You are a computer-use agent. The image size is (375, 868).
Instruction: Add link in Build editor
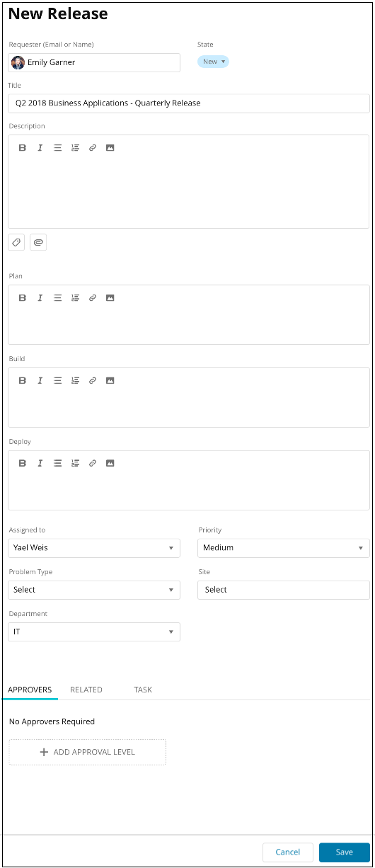pyautogui.click(x=92, y=381)
